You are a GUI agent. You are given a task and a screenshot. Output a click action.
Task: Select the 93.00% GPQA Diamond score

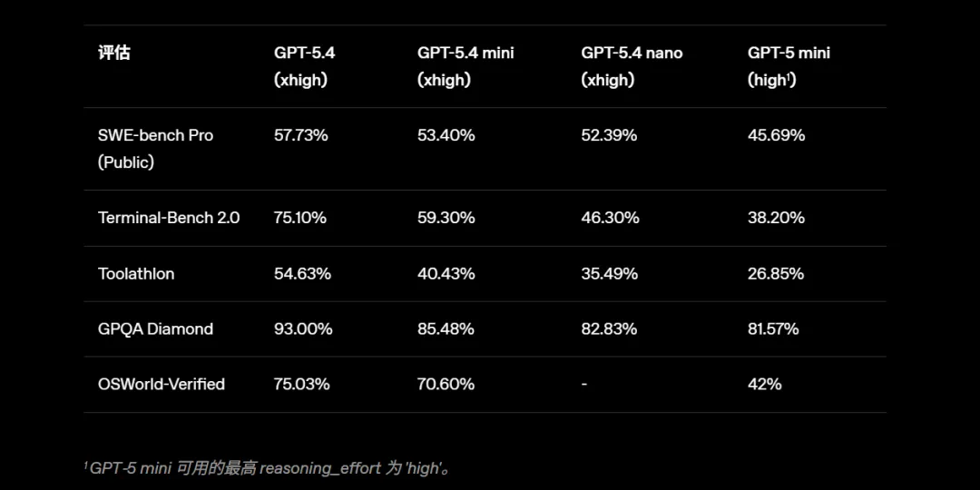303,328
